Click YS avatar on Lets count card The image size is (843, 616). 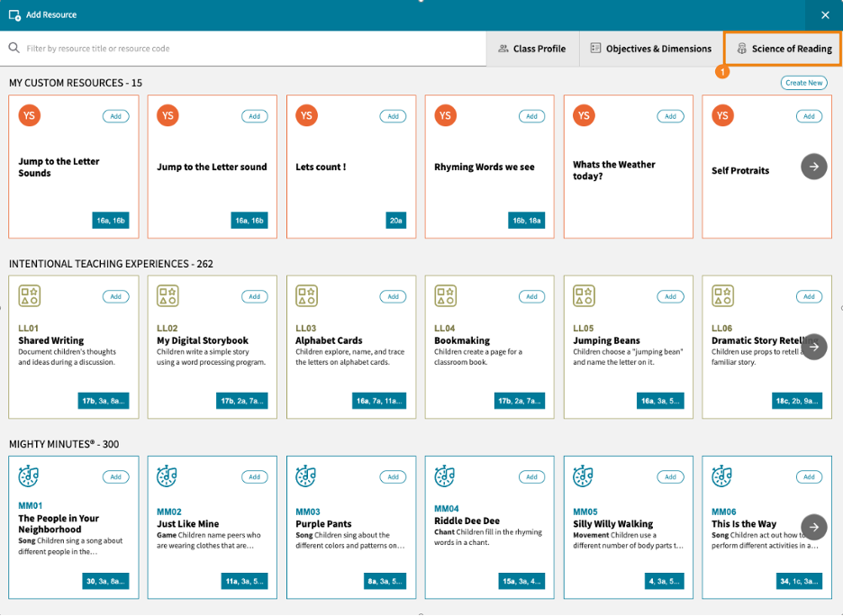(x=307, y=116)
